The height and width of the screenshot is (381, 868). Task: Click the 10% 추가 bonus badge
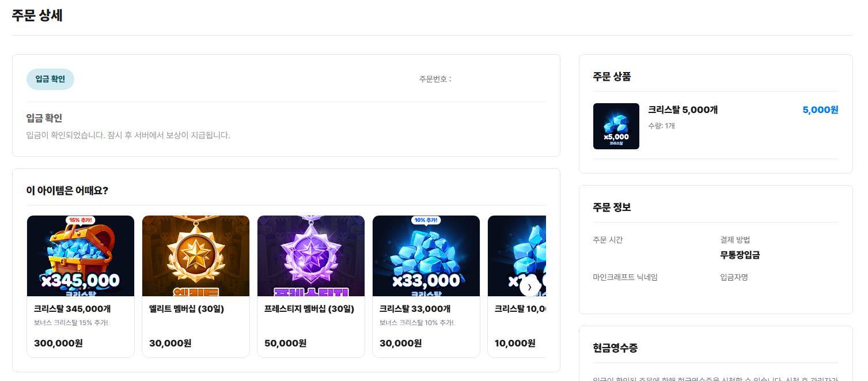426,220
